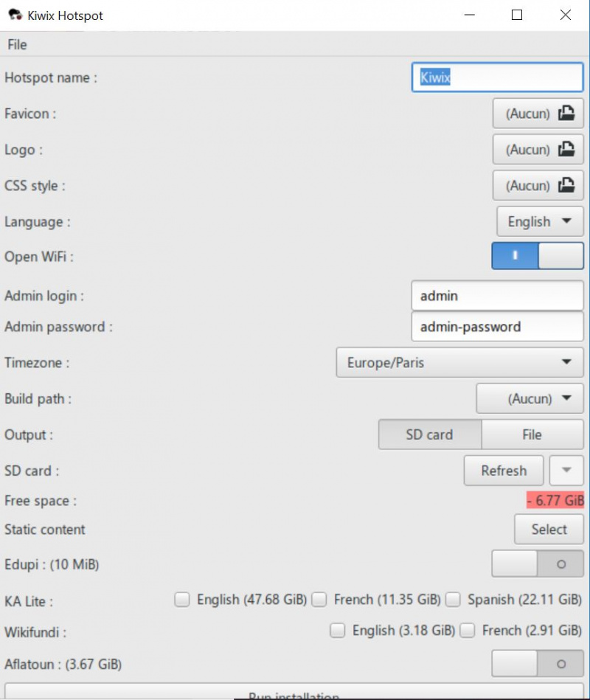Screen dimensions: 590x700
Task: Expand the SD card device dropdown
Action: 566,470
